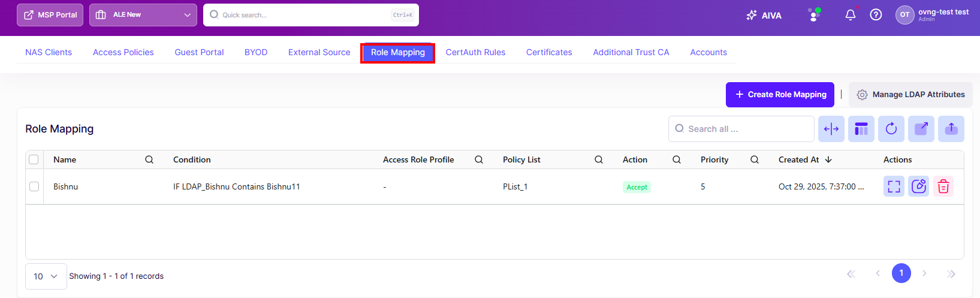Edit the Bishnu role mapping

[919, 186]
